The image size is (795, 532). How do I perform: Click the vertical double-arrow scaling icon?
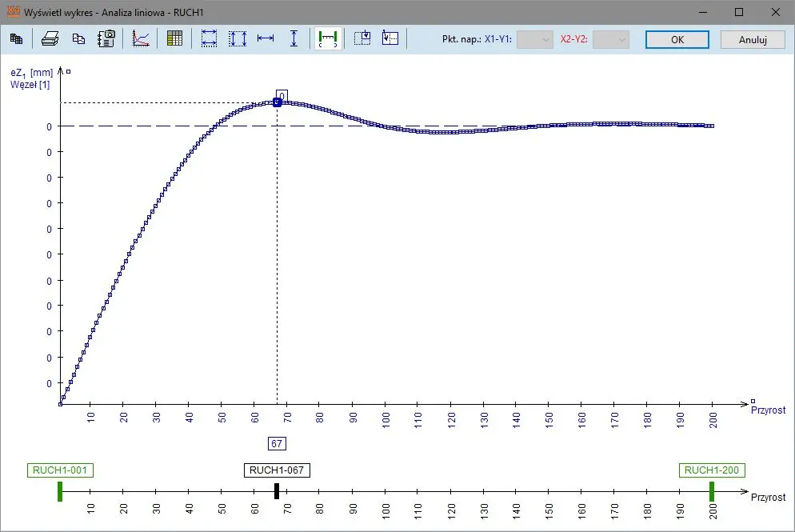click(x=294, y=39)
